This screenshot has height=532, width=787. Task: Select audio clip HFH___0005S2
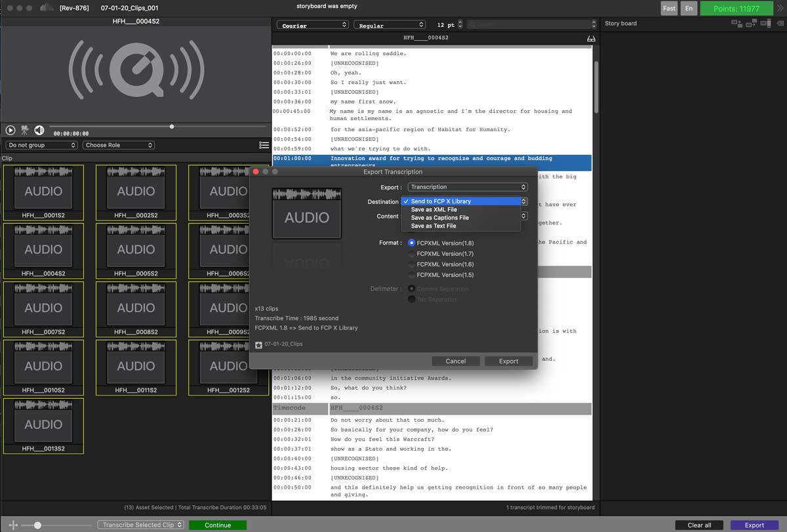136,250
